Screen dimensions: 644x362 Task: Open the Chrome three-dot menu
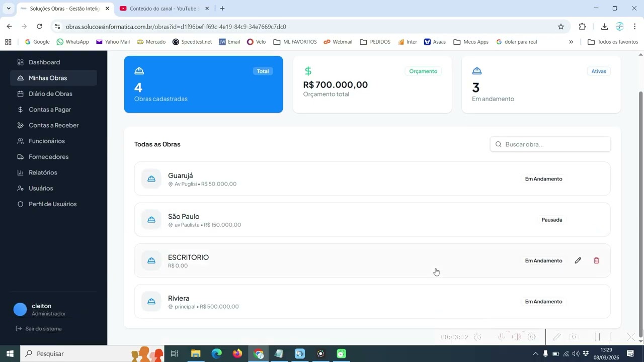[634, 27]
